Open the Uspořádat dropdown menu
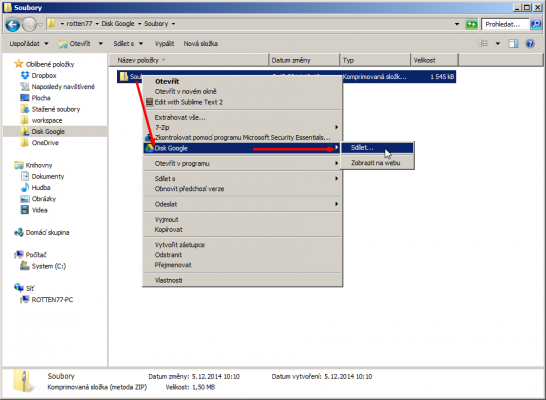Viewport: 546px width, 400px height. [29, 44]
